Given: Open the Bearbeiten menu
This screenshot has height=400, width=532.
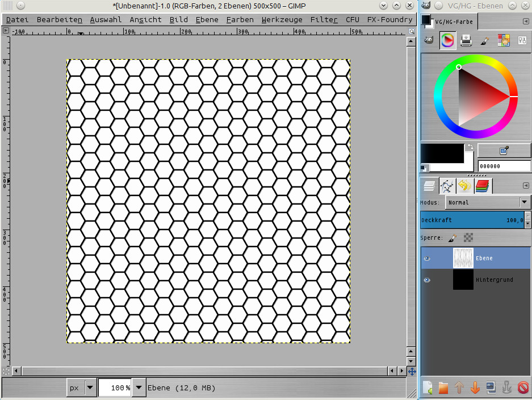Looking at the screenshot, I should click(60, 20).
